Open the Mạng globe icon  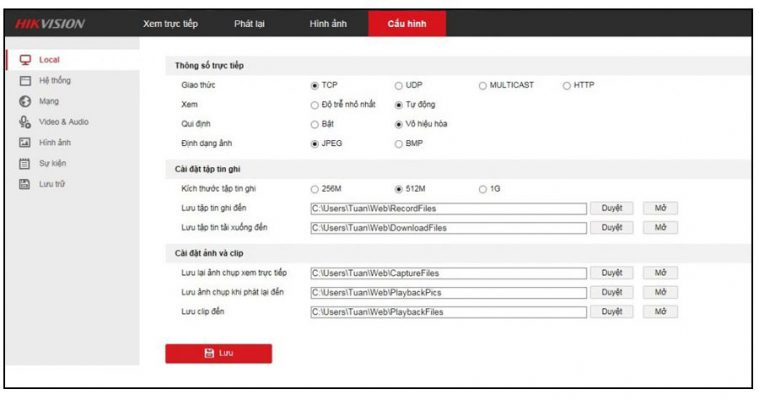coord(26,101)
